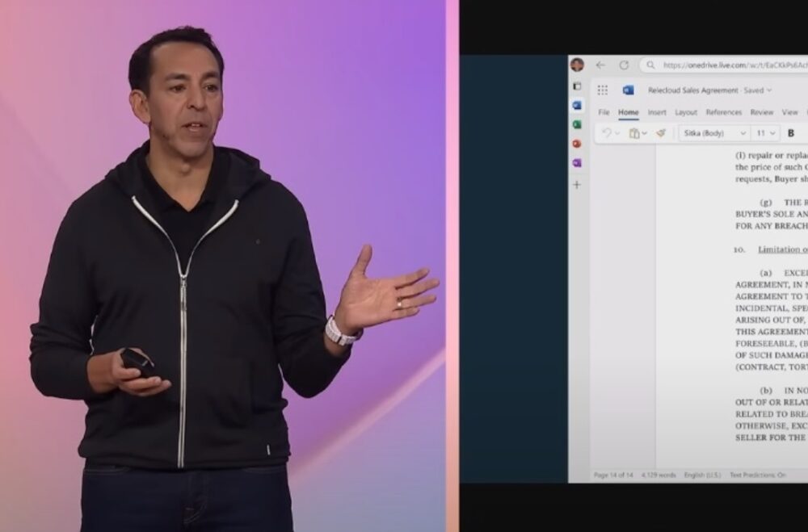Open the File menu

604,112
